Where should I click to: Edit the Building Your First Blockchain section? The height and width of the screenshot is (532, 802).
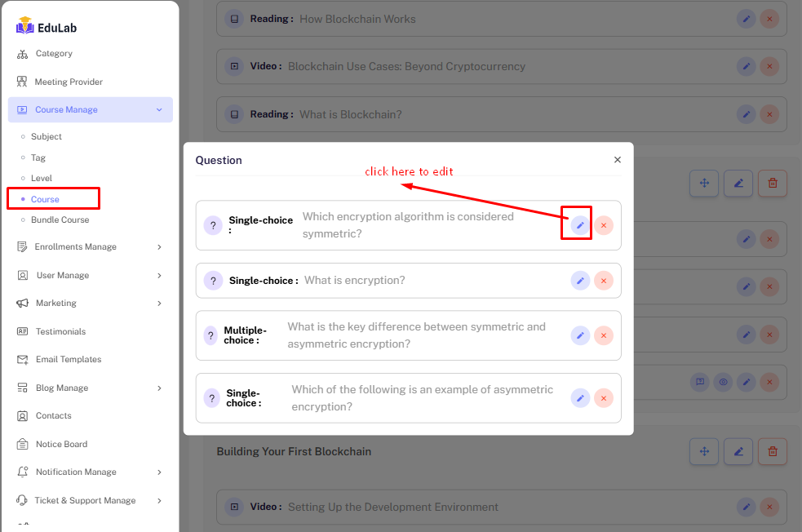[x=738, y=451]
